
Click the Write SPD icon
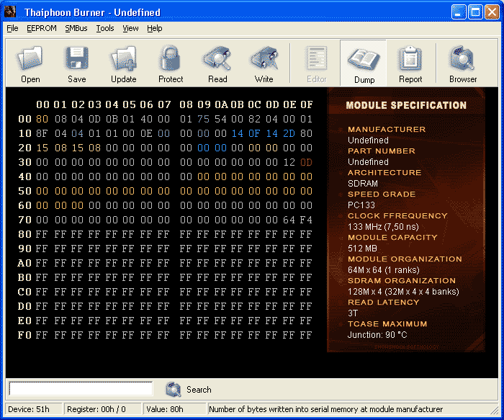click(264, 58)
